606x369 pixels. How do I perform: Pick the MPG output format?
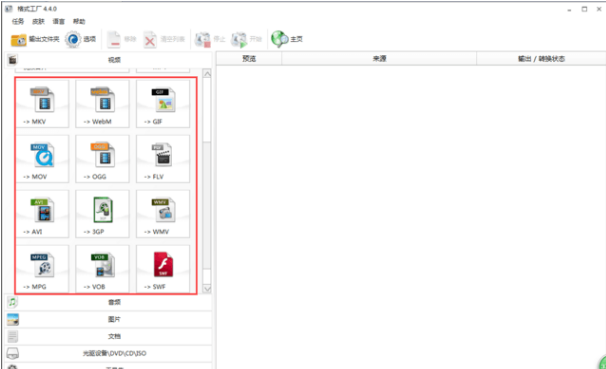(x=42, y=269)
